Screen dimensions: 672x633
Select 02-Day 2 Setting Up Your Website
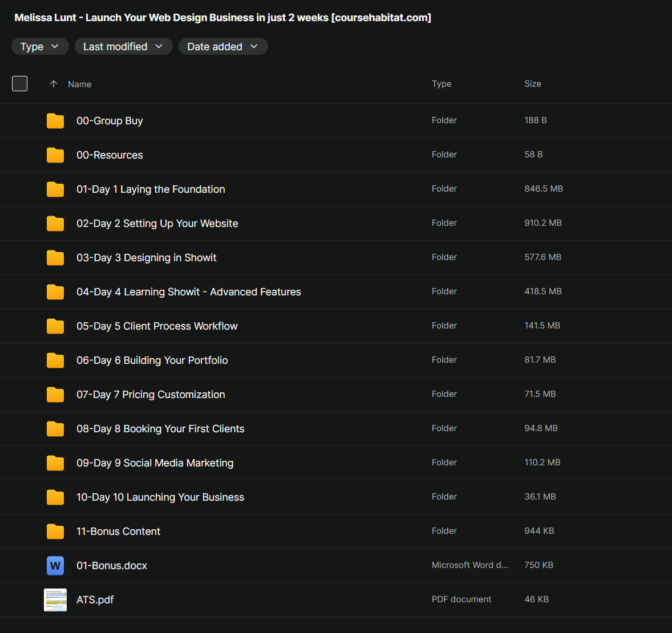coord(157,224)
